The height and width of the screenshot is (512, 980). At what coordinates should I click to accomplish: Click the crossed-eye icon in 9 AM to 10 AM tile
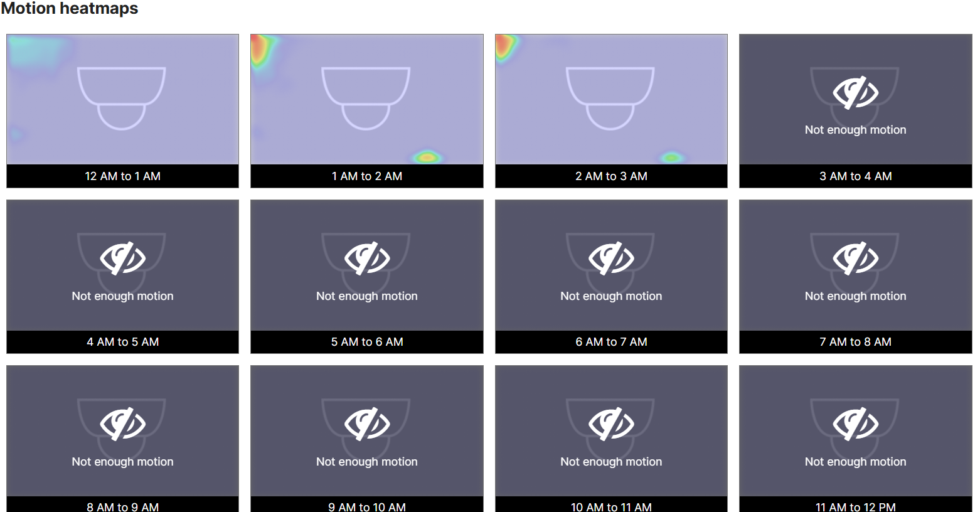[367, 424]
